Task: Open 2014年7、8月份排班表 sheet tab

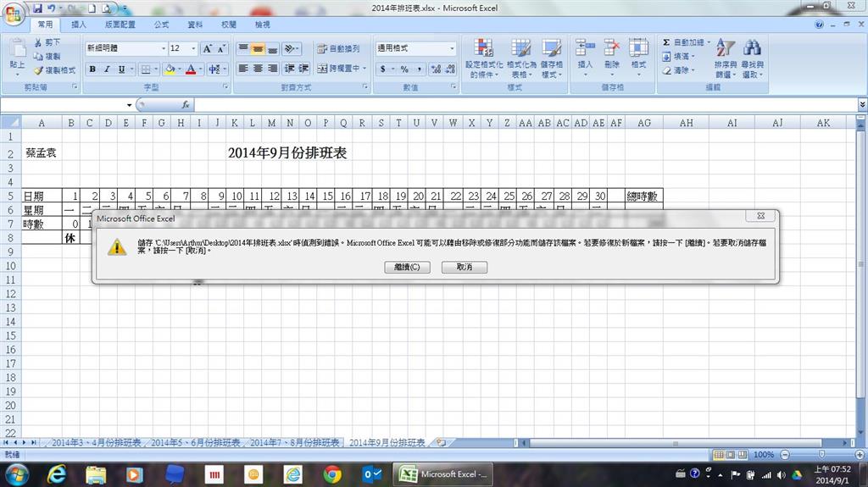Action: (294, 443)
